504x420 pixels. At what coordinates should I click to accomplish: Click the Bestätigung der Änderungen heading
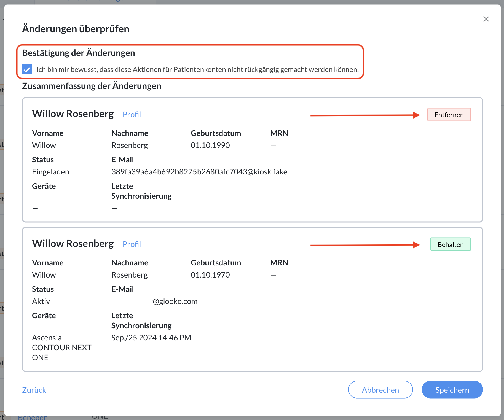(x=79, y=53)
